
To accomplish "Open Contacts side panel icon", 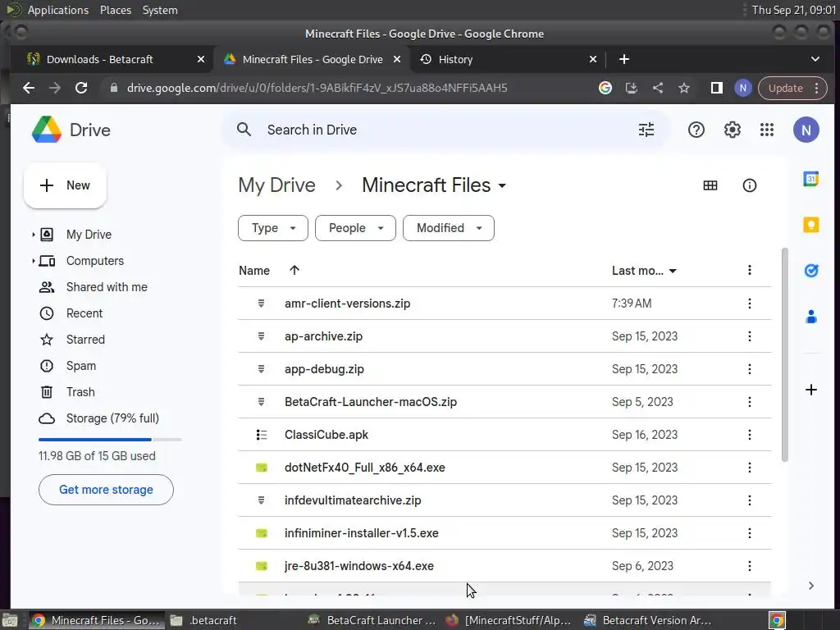I will 810,317.
